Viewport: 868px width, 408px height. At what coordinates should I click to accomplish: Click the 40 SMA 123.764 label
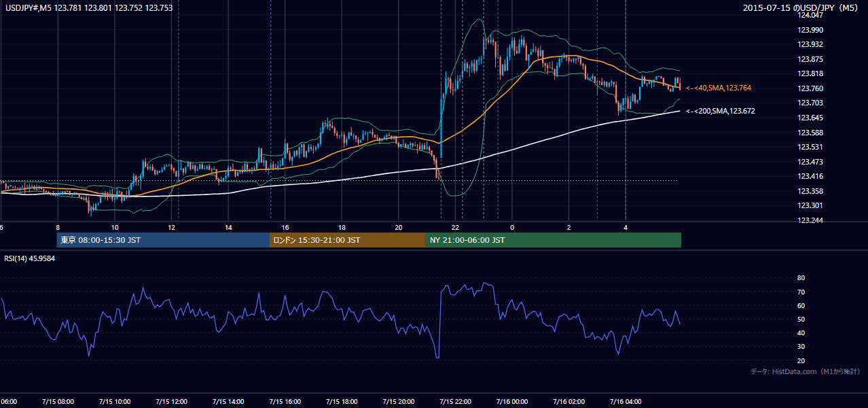coord(719,88)
